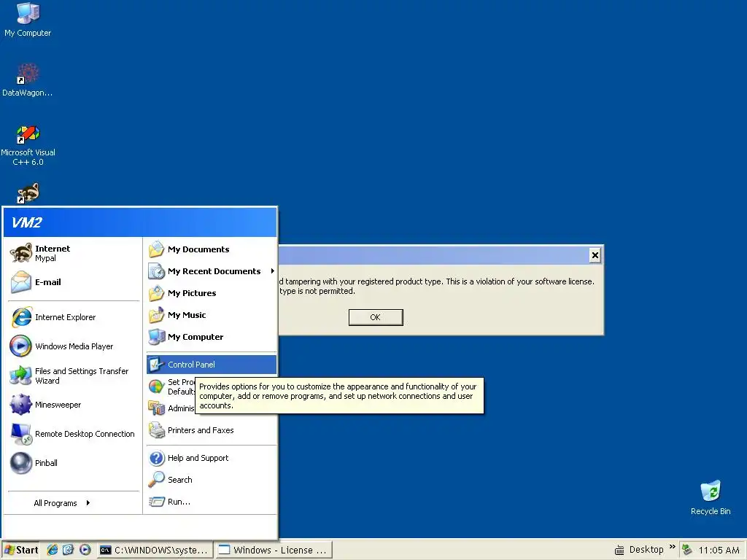Expand My Recent Documents submenu arrow
The height and width of the screenshot is (560, 747).
(273, 271)
